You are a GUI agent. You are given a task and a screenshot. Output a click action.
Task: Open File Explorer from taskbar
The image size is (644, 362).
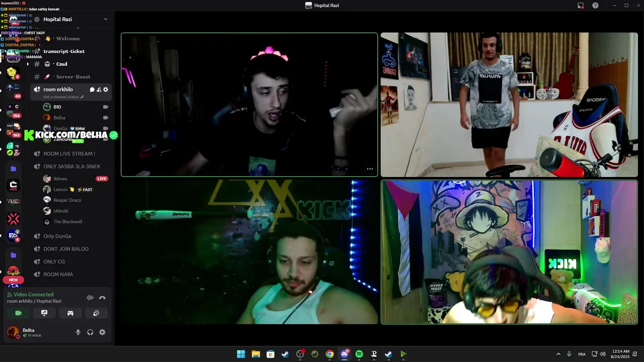pyautogui.click(x=256, y=354)
